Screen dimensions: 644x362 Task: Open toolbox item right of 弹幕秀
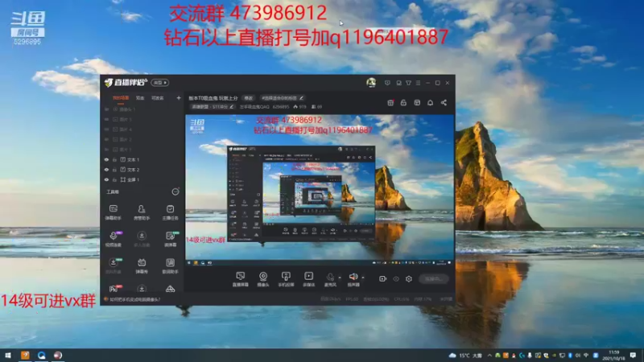[x=170, y=265]
